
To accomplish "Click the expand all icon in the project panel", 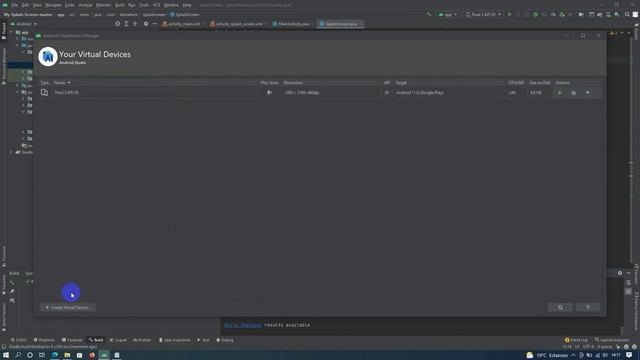I will 126,24.
